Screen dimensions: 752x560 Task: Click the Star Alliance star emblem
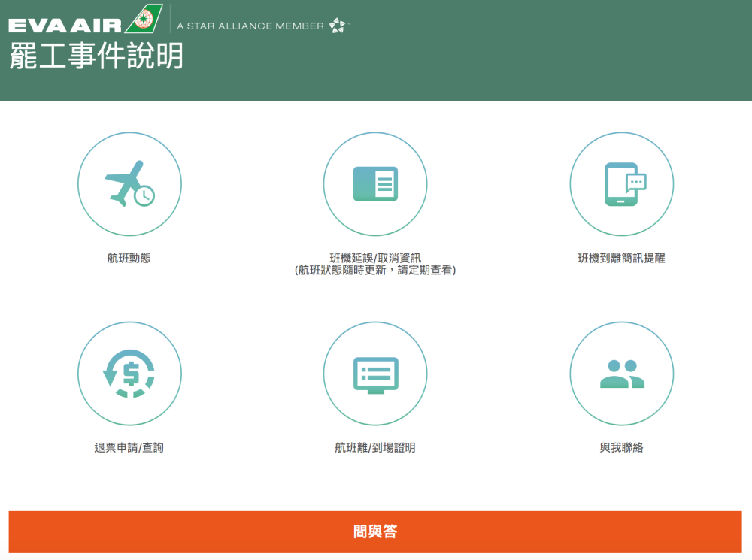pyautogui.click(x=338, y=26)
